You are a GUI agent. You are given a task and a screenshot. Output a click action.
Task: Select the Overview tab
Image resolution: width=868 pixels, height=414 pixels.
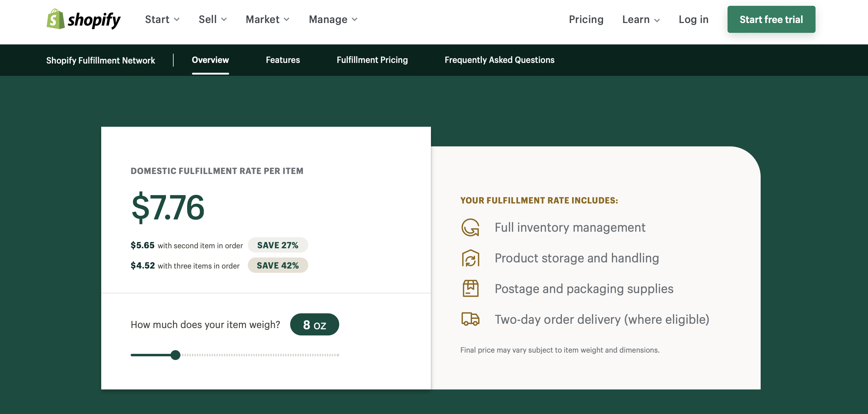tap(210, 60)
